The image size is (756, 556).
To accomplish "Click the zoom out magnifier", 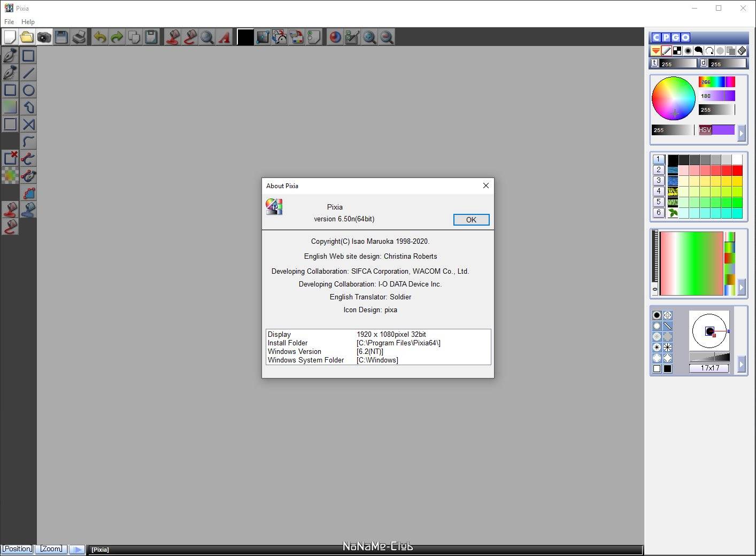I will point(387,37).
